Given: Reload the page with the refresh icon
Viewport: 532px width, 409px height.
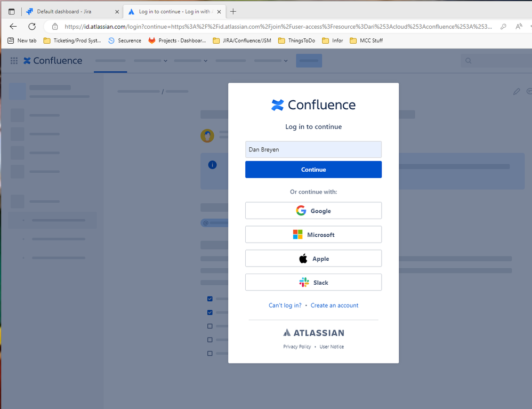Looking at the screenshot, I should coord(32,27).
